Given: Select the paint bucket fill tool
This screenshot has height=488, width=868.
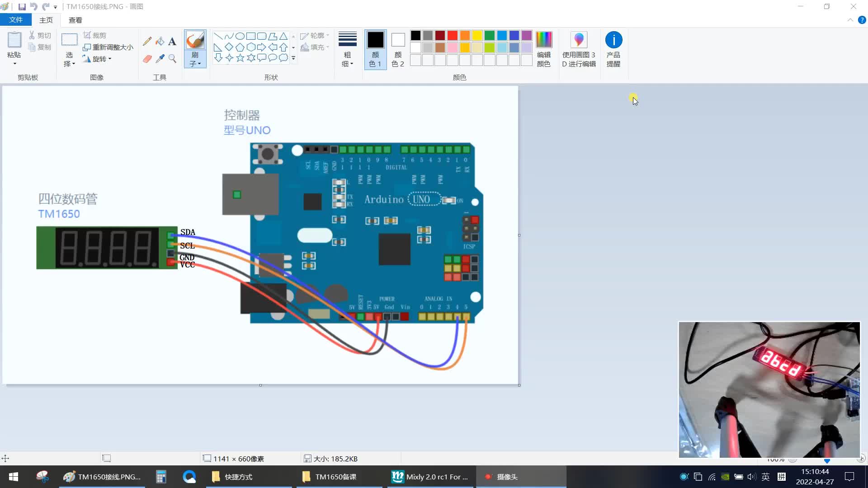Looking at the screenshot, I should coord(160,41).
